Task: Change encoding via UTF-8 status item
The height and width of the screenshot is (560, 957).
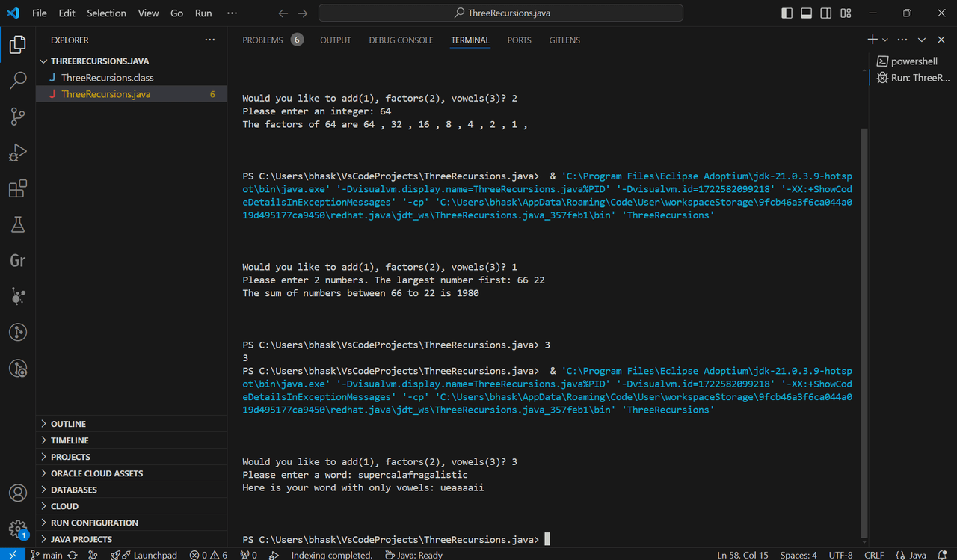Action: pyautogui.click(x=840, y=555)
